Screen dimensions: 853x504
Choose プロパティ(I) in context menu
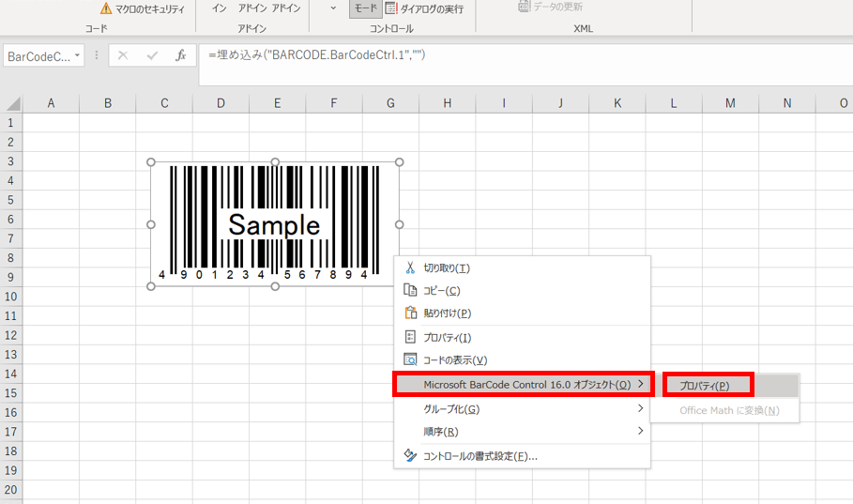coord(522,338)
